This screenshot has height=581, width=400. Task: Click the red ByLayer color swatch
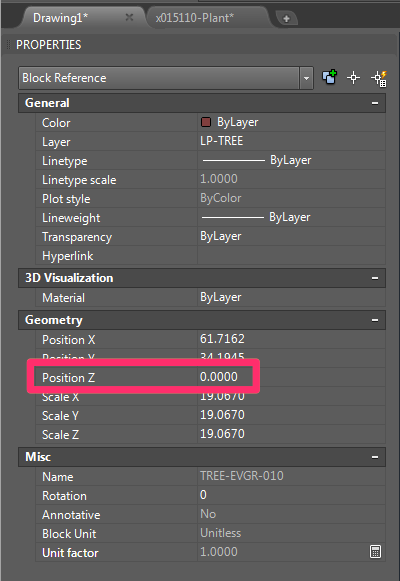pos(206,122)
